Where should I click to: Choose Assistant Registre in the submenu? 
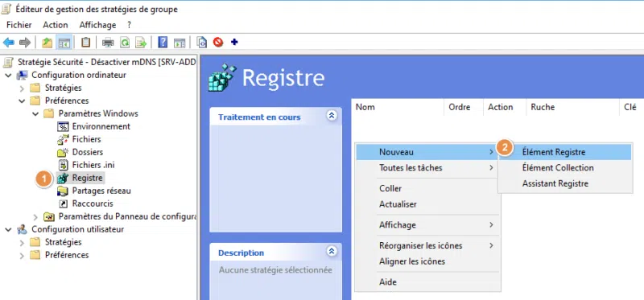click(565, 184)
